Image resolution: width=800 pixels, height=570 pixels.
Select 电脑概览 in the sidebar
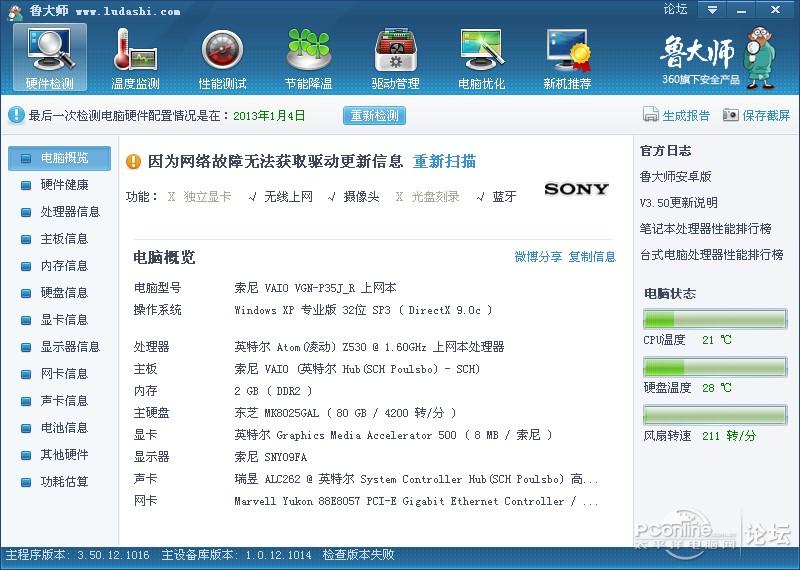coord(60,158)
